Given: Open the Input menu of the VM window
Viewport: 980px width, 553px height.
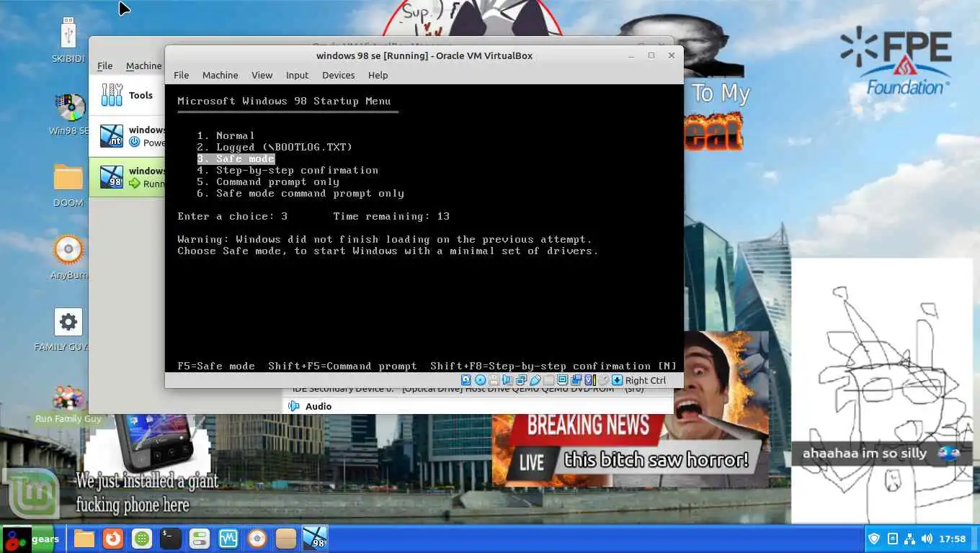Looking at the screenshot, I should (x=297, y=75).
